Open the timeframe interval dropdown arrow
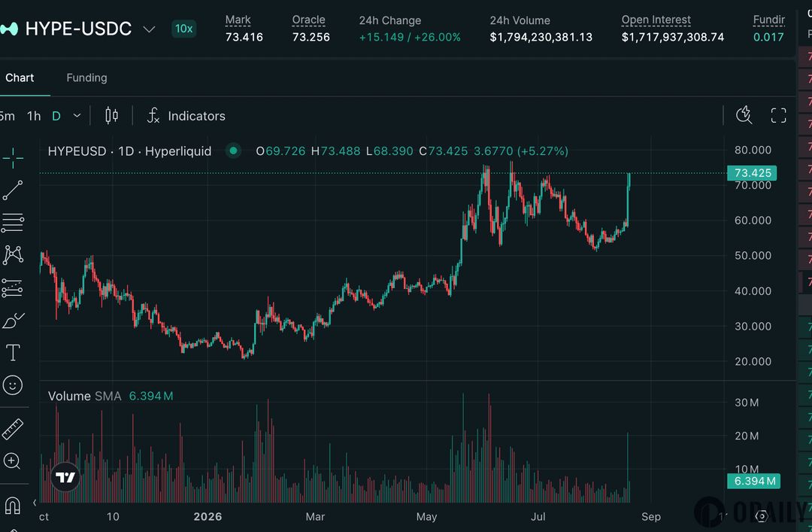Viewport: 812px width, 532px height. [x=77, y=116]
